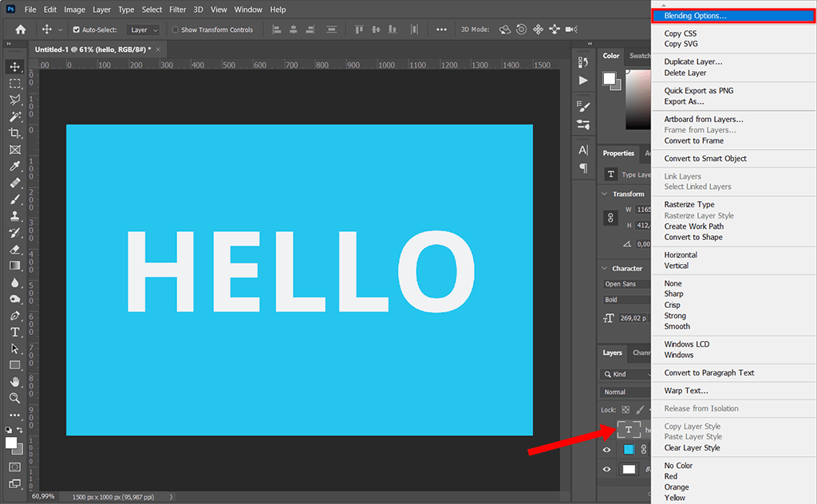Viewport: 817px width, 504px height.
Task: Choose Warp Text from context menu
Action: [685, 391]
